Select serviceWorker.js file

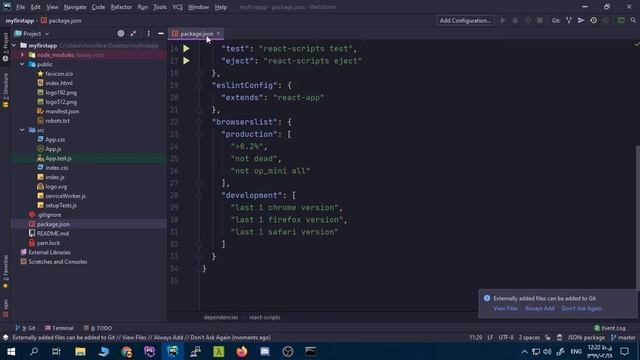pyautogui.click(x=65, y=196)
